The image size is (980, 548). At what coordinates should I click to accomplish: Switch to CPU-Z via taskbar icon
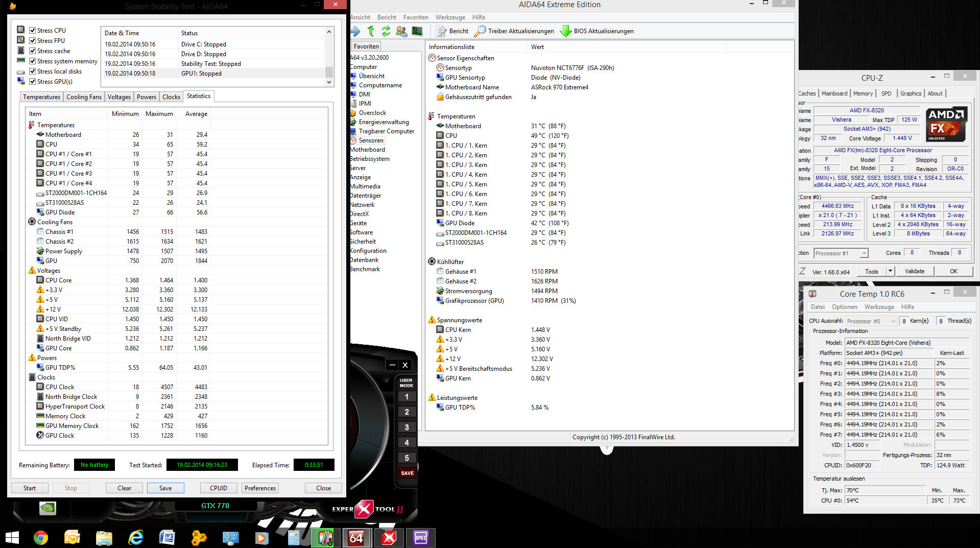click(420, 538)
